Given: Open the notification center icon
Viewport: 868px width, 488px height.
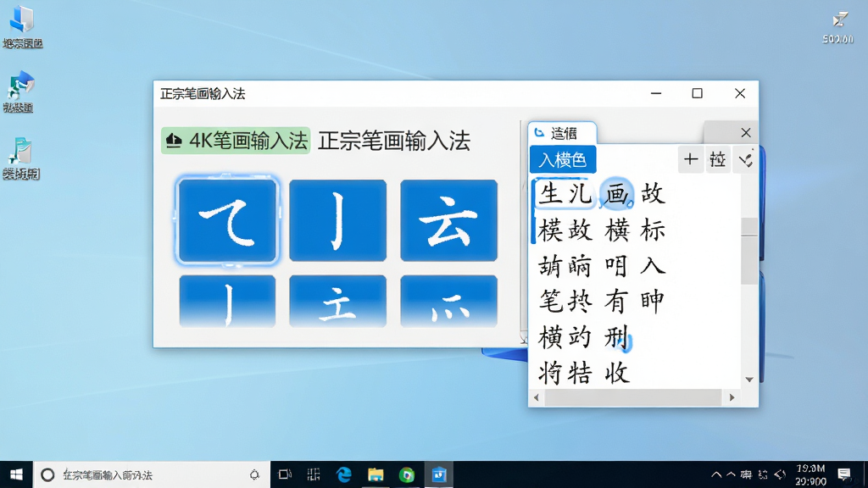Looking at the screenshot, I should click(844, 474).
